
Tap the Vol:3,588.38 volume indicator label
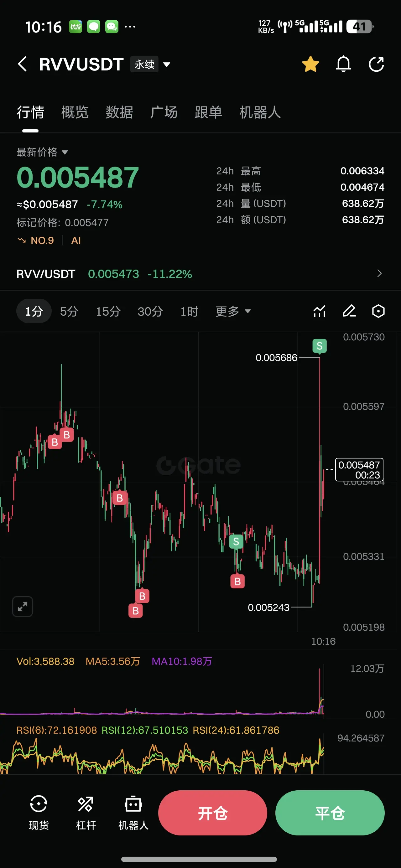click(45, 661)
